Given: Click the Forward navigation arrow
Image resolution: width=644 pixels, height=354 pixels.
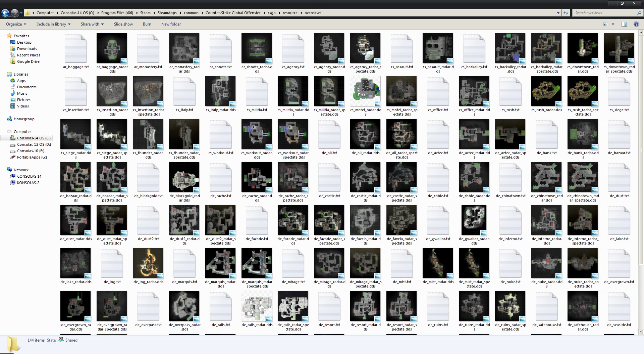Looking at the screenshot, I should pos(14,13).
